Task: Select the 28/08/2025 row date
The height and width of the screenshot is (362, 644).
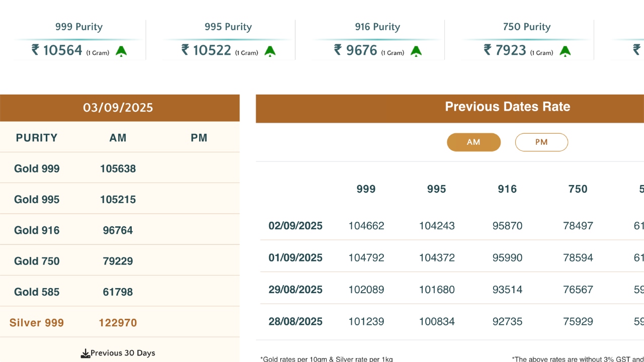Action: point(295,321)
